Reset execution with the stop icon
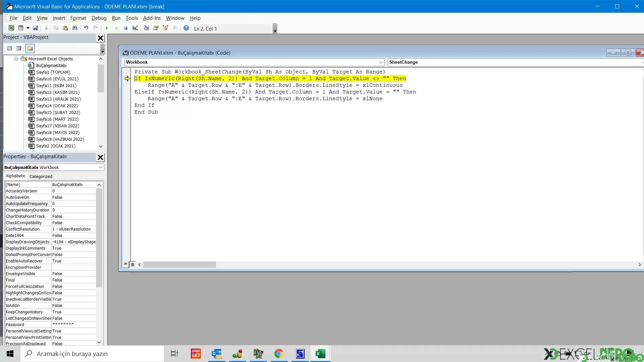644x362 pixels. (x=125, y=28)
